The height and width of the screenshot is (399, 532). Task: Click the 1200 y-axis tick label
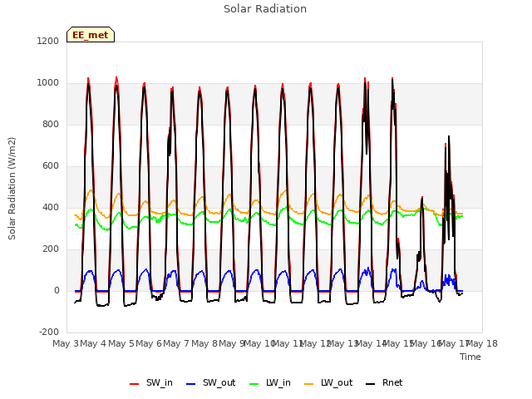(x=48, y=41)
